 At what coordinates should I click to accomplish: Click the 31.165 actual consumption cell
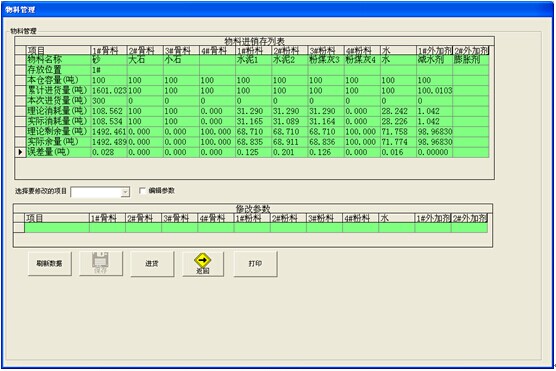[x=254, y=121]
